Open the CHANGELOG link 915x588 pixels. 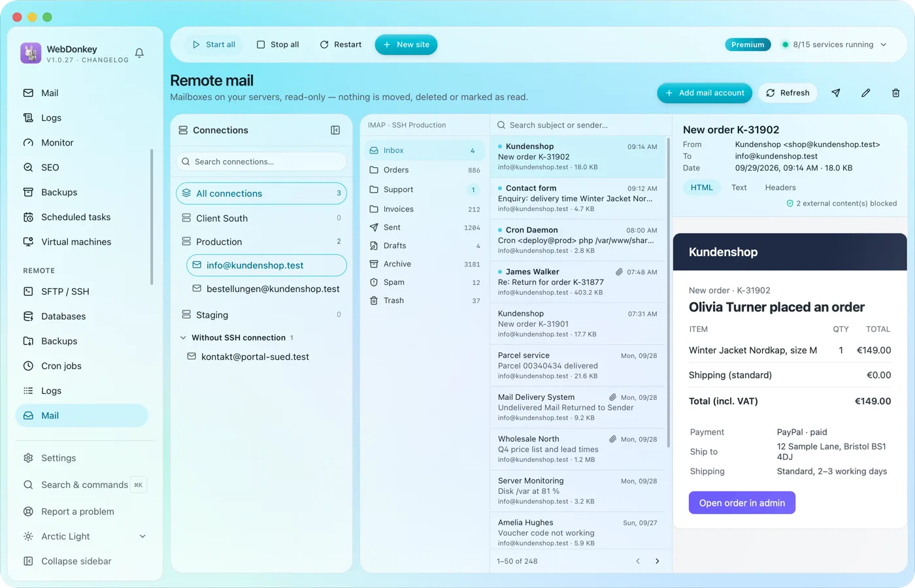click(105, 60)
